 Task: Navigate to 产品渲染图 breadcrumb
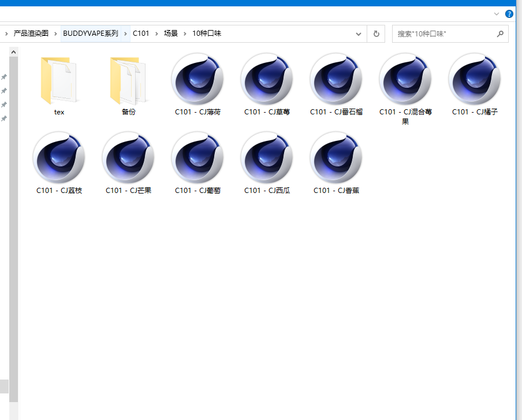pyautogui.click(x=31, y=34)
